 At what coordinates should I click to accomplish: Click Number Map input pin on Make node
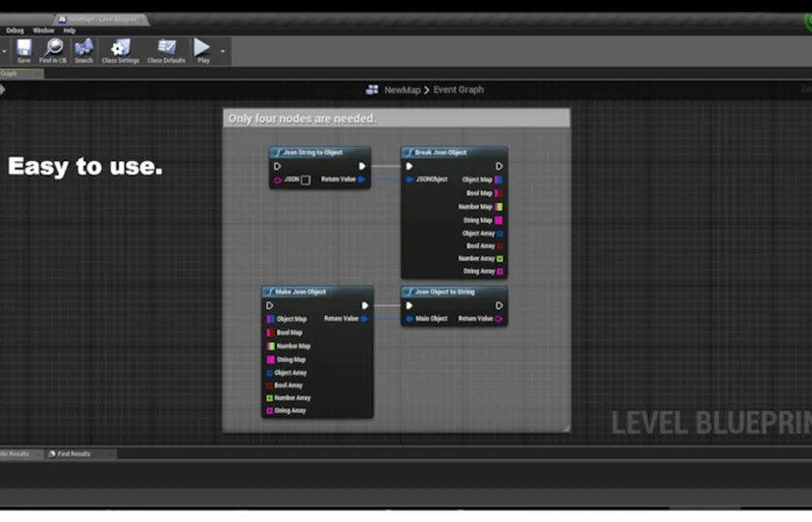click(270, 346)
